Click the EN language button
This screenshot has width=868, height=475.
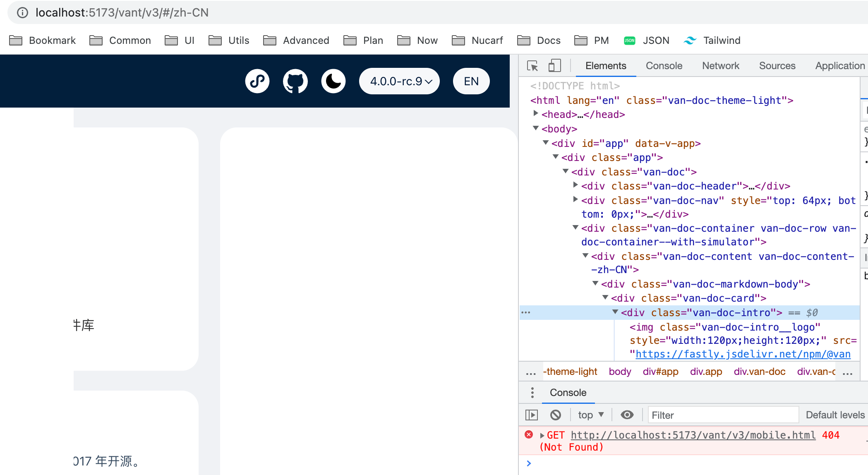click(x=470, y=81)
